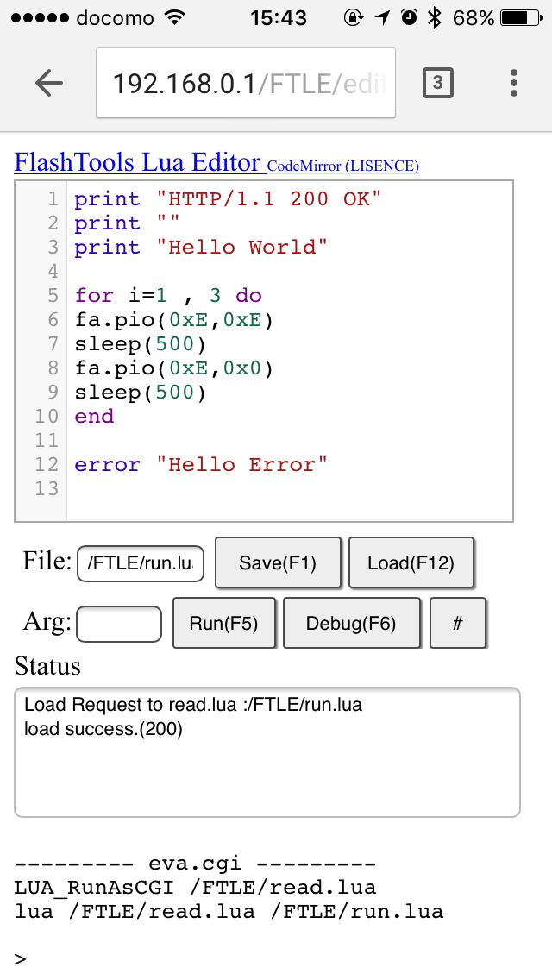Tap the location arrow status icon

[382, 18]
